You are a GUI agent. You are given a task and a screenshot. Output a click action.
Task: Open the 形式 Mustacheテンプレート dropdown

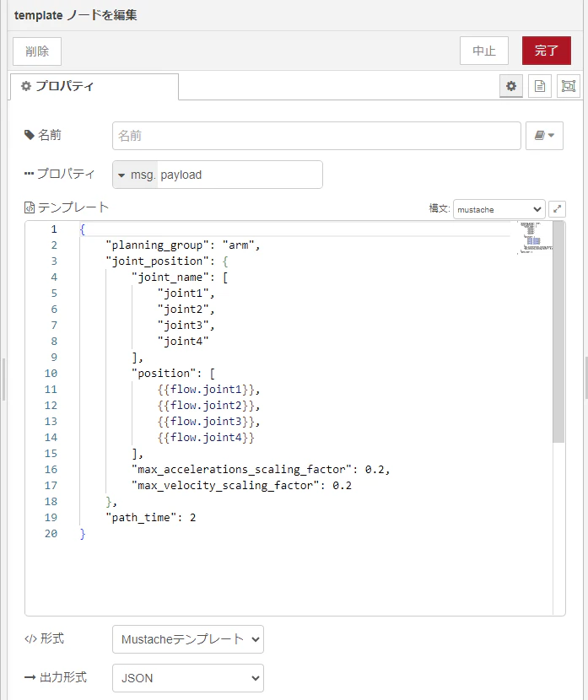(188, 639)
